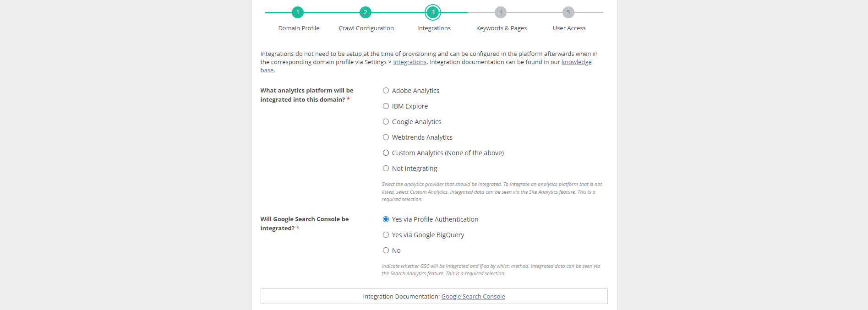868x310 pixels.
Task: Open Google Search Console documentation link
Action: coord(473,297)
